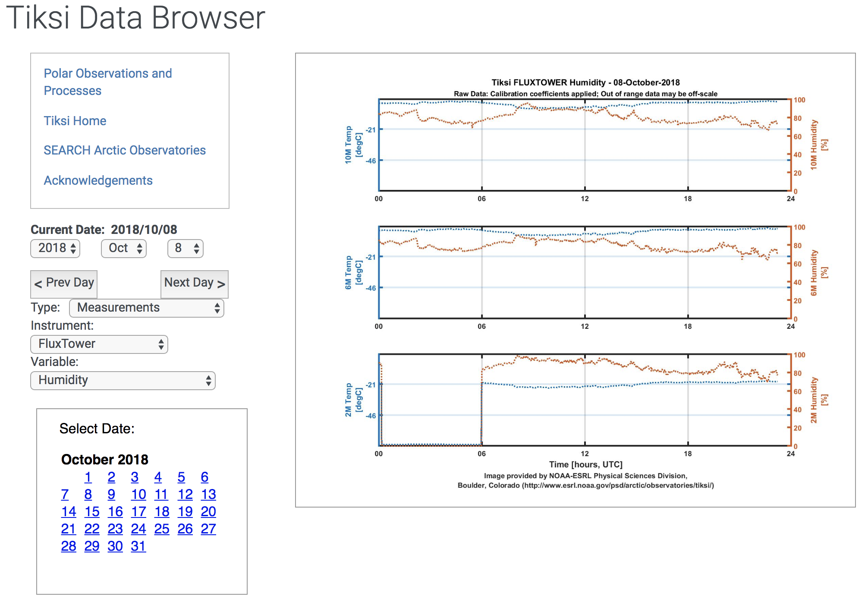The width and height of the screenshot is (868, 612).
Task: Select October 11 in the calendar
Action: (161, 495)
